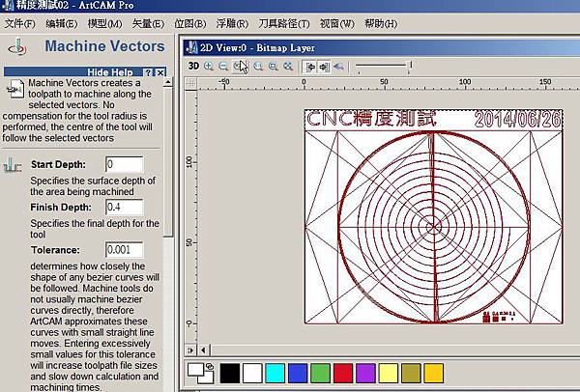Click the CNC精度測試 title text vector
This screenshot has height=392, width=580.
371,118
